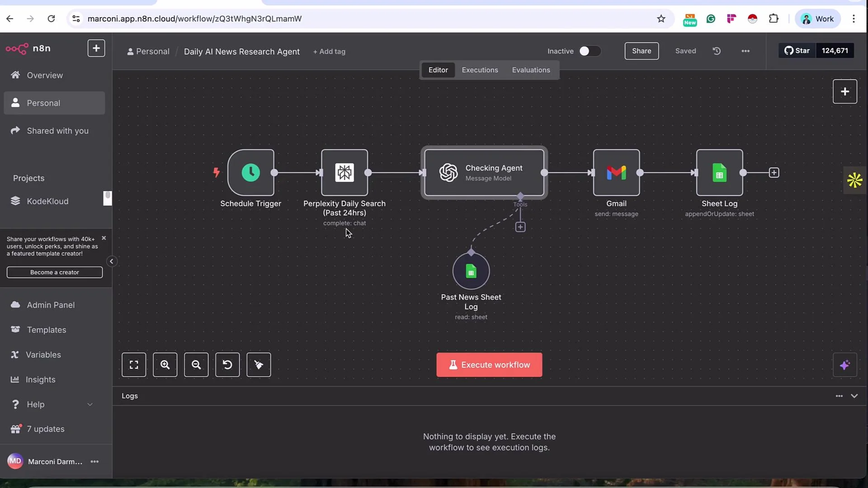This screenshot has width=868, height=488.
Task: Open the AI assistant sparkle button
Action: coord(844,365)
